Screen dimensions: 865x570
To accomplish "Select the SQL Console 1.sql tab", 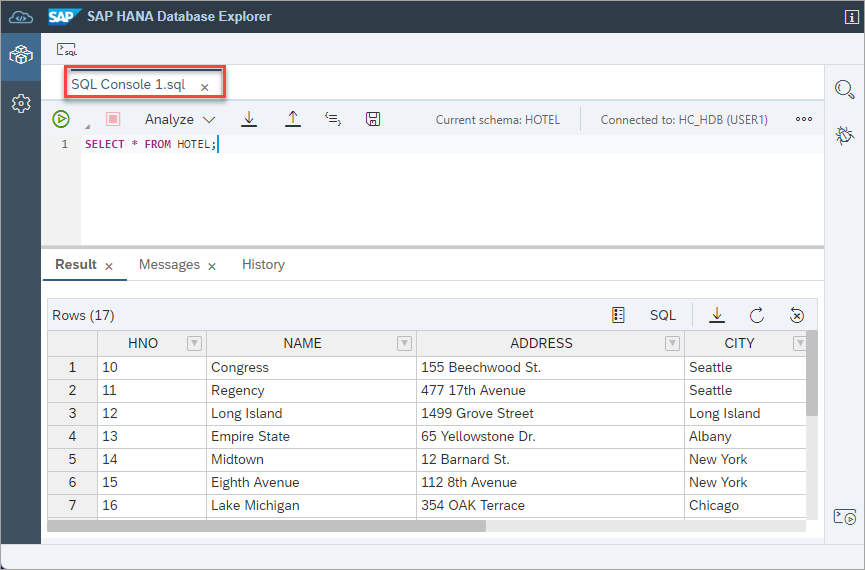I will pyautogui.click(x=129, y=84).
